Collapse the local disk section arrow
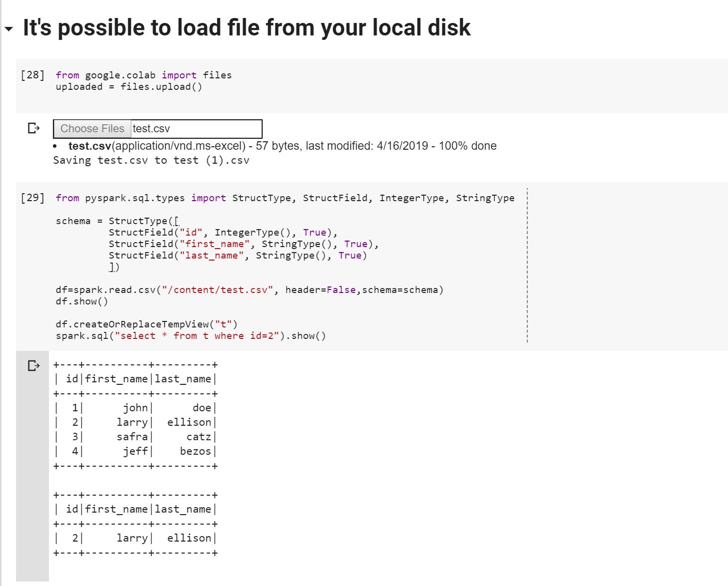The height and width of the screenshot is (586, 728). 8,29
